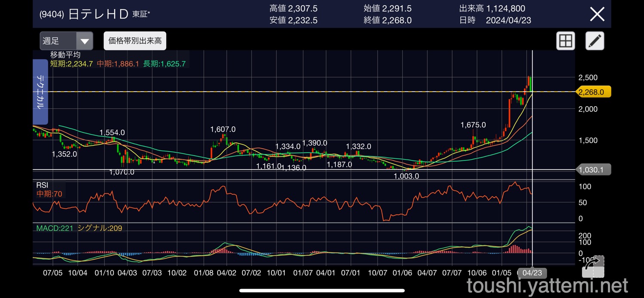
Task: Tap the 01/06 date on the time axis
Action: click(x=402, y=273)
